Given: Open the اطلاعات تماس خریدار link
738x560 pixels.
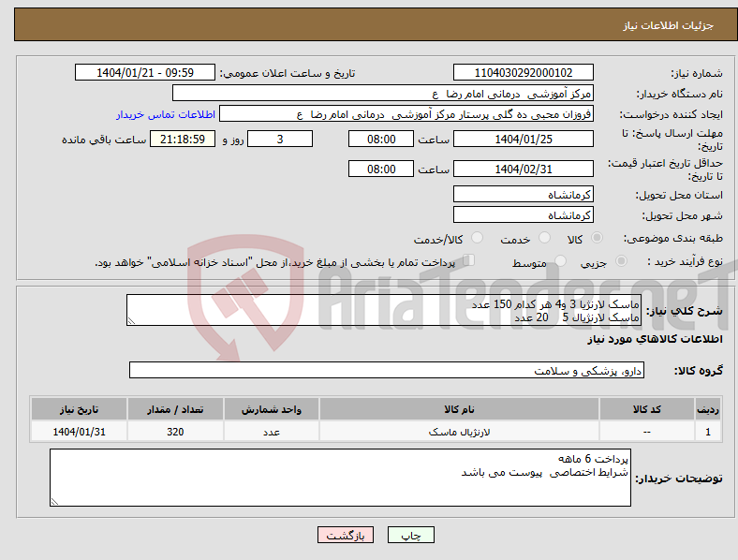Looking at the screenshot, I should tap(166, 114).
